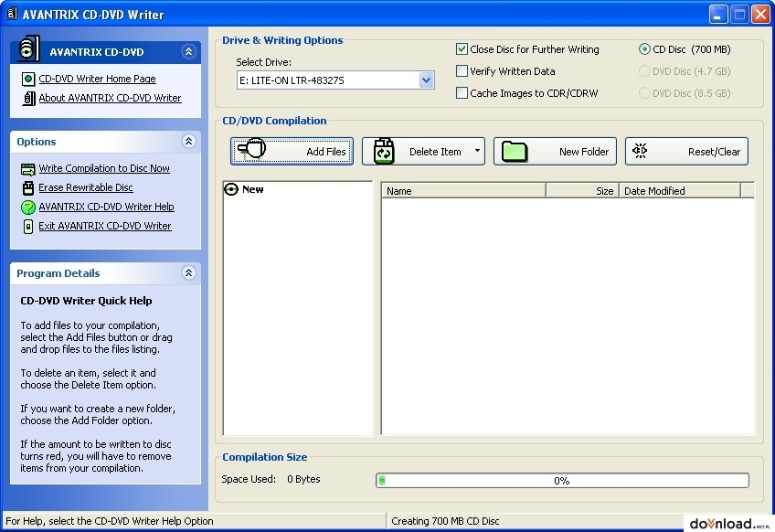Viewport: 775px width, 532px height.
Task: Enable Verify Written Data checkbox
Action: click(x=462, y=71)
